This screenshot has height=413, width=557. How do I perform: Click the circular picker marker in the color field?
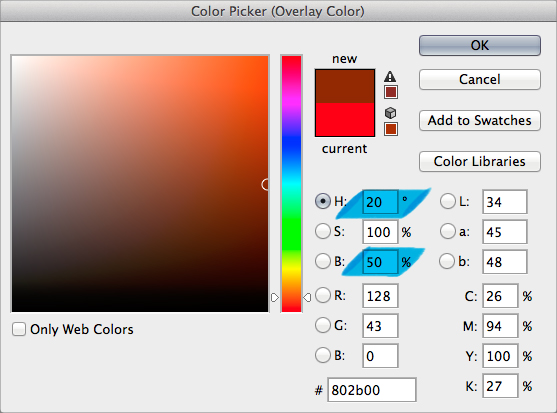265,184
